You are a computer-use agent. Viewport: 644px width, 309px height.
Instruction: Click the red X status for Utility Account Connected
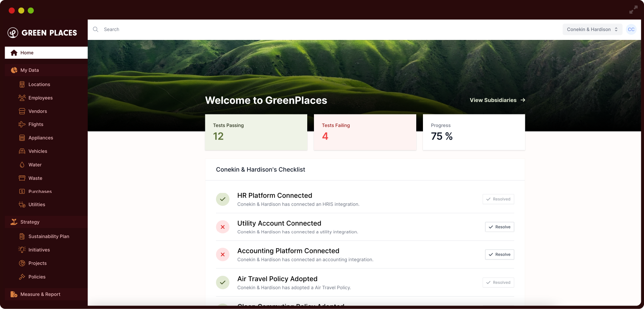coord(223,227)
